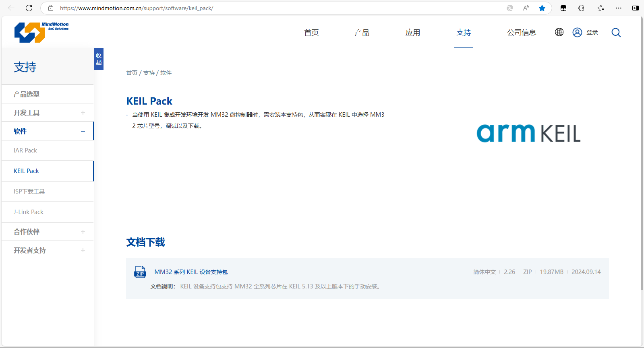Click the user login account icon
Image resolution: width=644 pixels, height=348 pixels.
pos(577,33)
